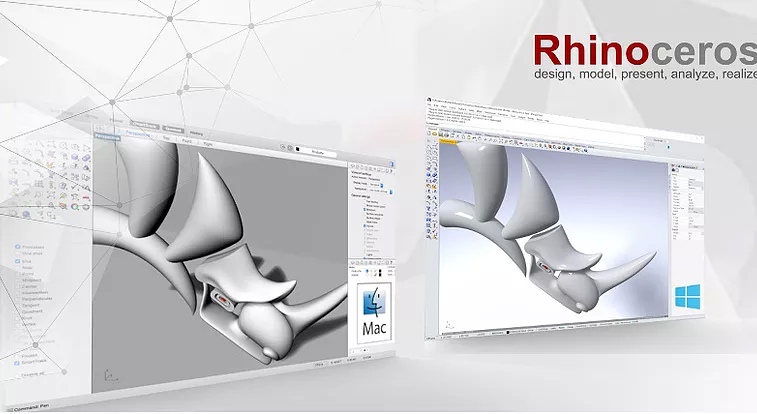Select the top tool in the Windows left toolbar
The width and height of the screenshot is (757, 414).
pos(430,147)
